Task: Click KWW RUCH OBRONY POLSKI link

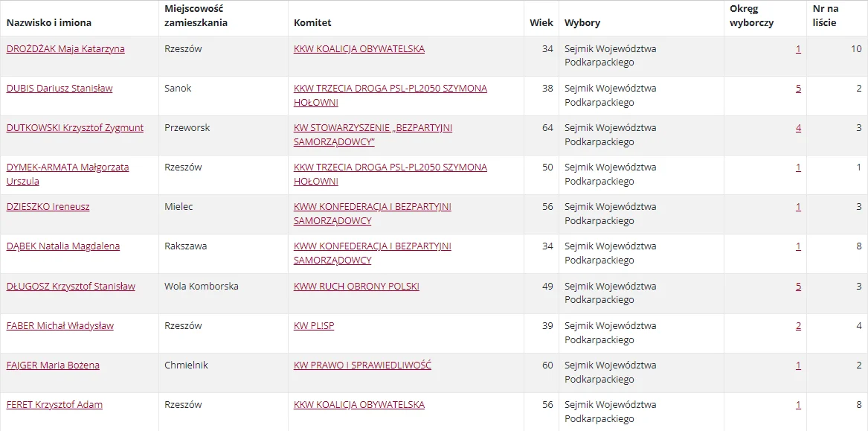Action: coord(356,287)
